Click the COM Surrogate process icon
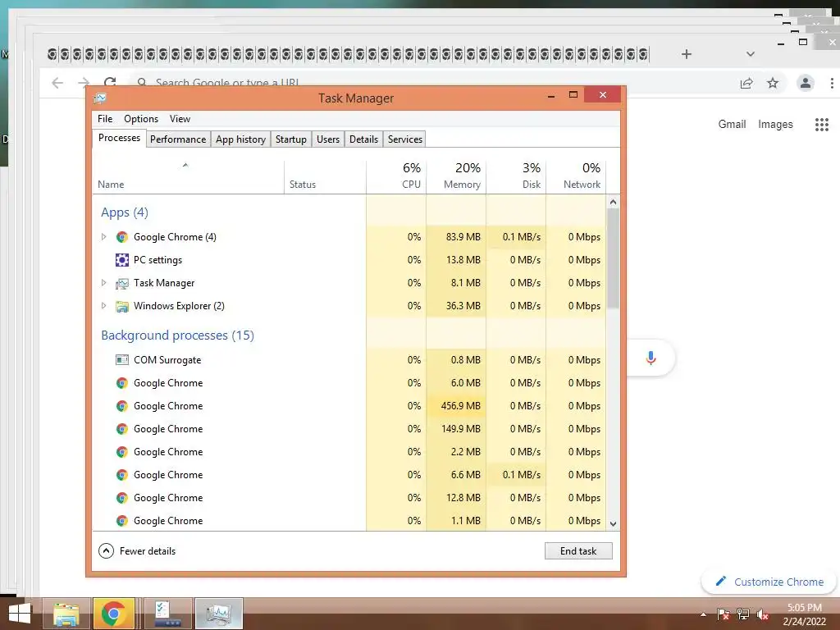Screen dimensions: 840x630 tap(122, 360)
